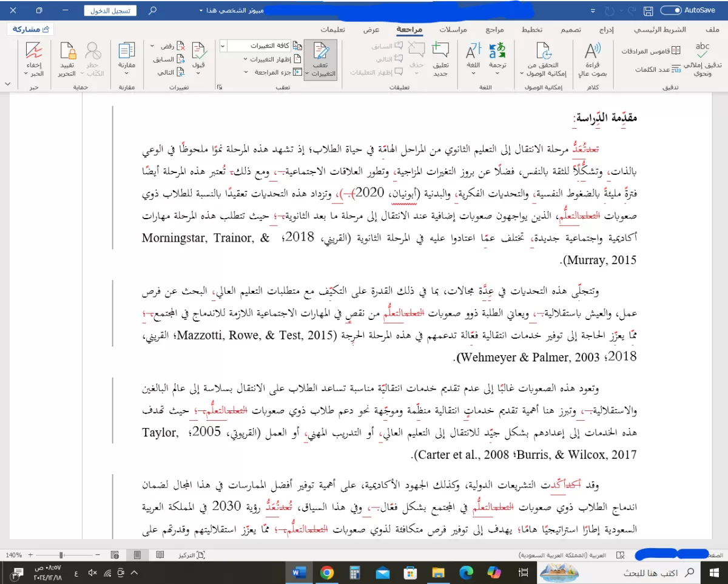Screen dimensions: 728x584
Task: Open the File (ملف) tab
Action: click(713, 30)
